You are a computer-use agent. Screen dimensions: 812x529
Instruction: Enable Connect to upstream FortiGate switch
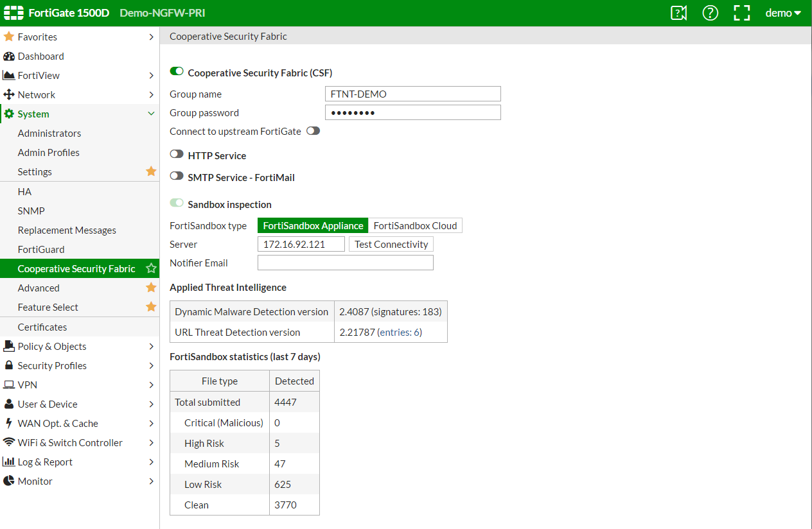coord(313,131)
